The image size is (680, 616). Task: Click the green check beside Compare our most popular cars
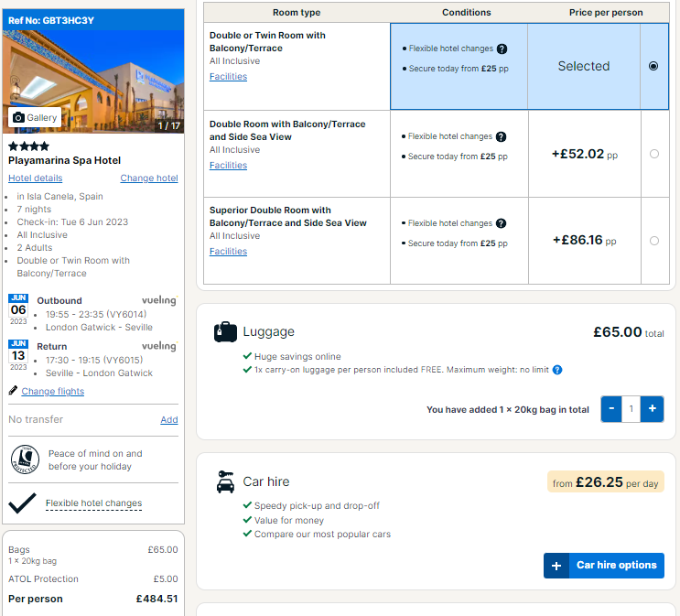[248, 534]
